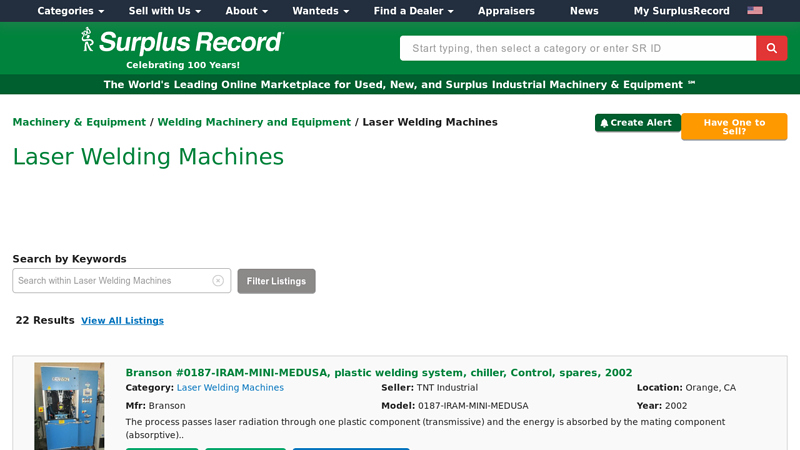
Task: Open the Branson #0187-IRAM-MINI-MEDUSA listing title
Action: pyautogui.click(x=379, y=372)
